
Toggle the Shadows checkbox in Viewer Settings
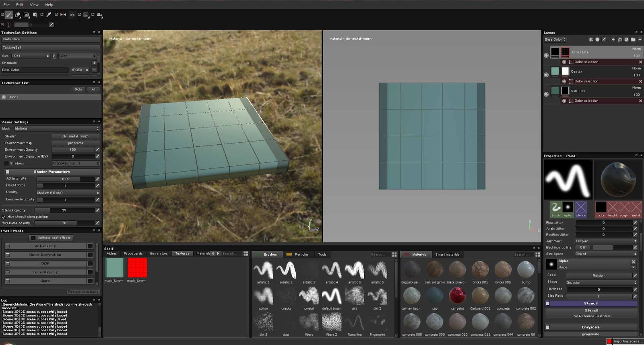coord(6,164)
